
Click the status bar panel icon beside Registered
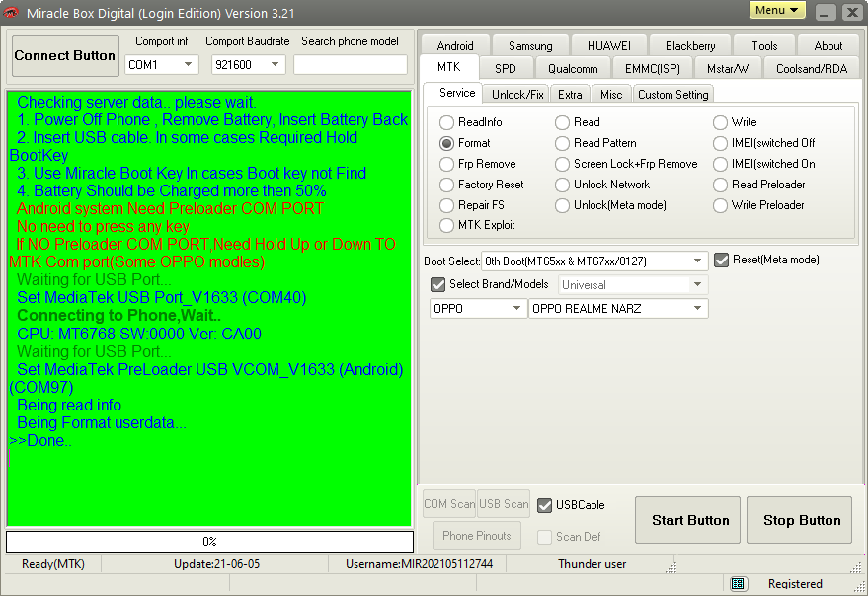click(737, 583)
